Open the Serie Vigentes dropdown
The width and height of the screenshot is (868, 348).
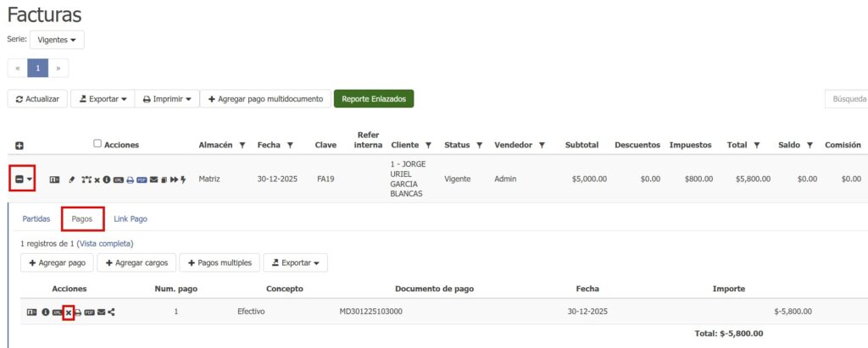(x=56, y=40)
